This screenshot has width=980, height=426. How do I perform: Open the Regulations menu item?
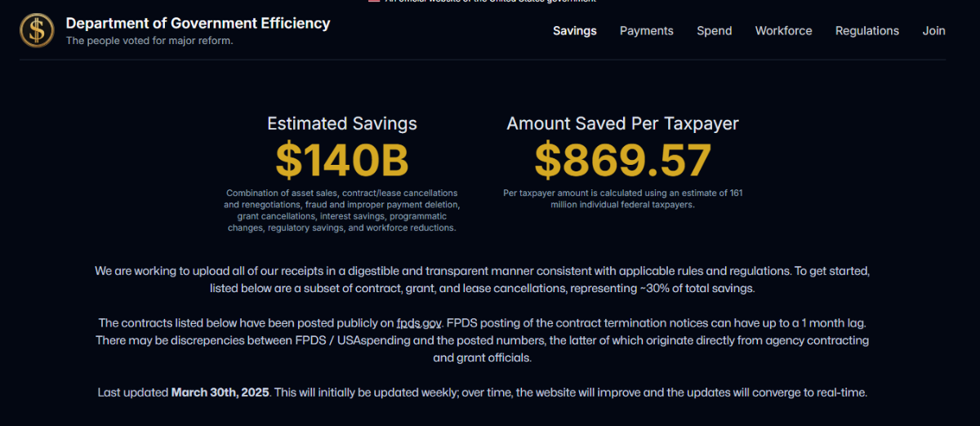pyautogui.click(x=866, y=31)
